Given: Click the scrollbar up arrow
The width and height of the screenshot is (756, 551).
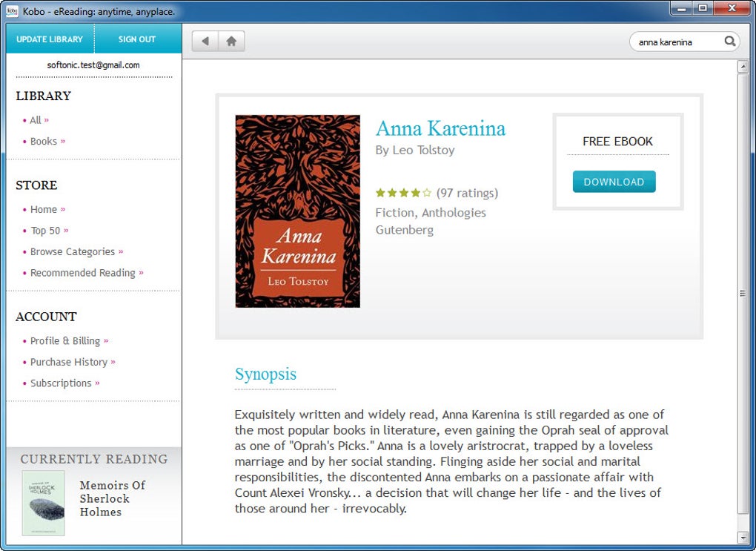Looking at the screenshot, I should [x=743, y=66].
